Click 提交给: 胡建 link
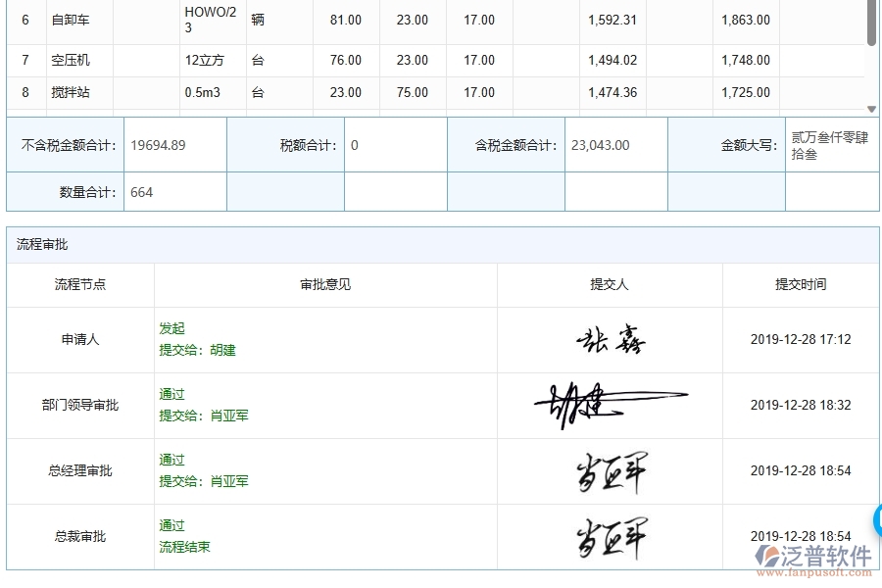 point(196,350)
